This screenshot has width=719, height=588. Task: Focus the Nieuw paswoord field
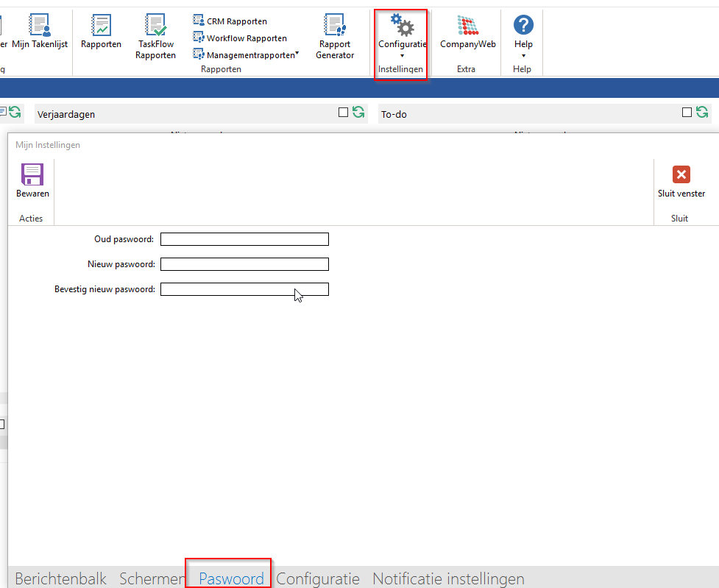244,264
